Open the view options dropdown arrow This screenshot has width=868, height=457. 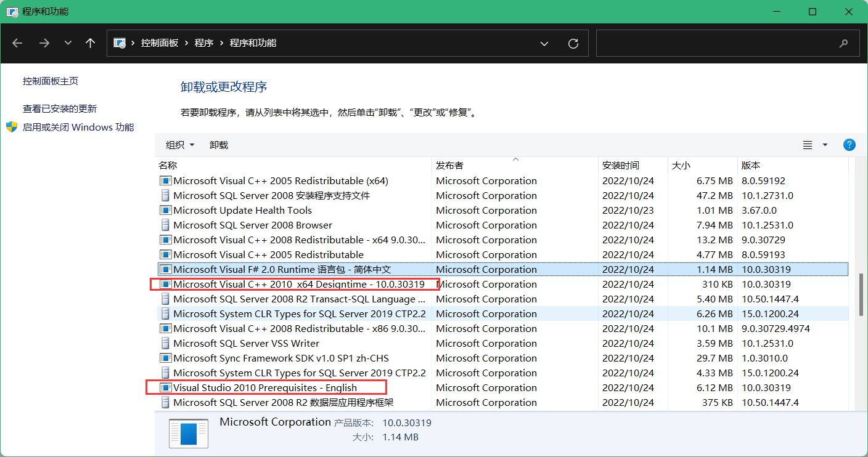click(x=825, y=145)
